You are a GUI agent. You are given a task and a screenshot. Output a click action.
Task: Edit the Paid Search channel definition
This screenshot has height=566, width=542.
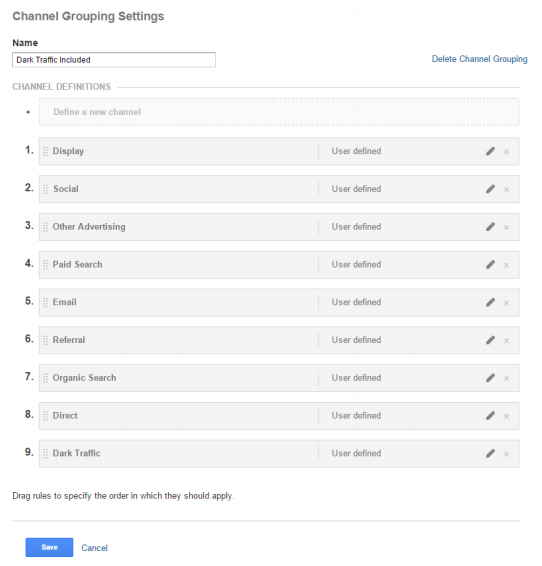[490, 265]
